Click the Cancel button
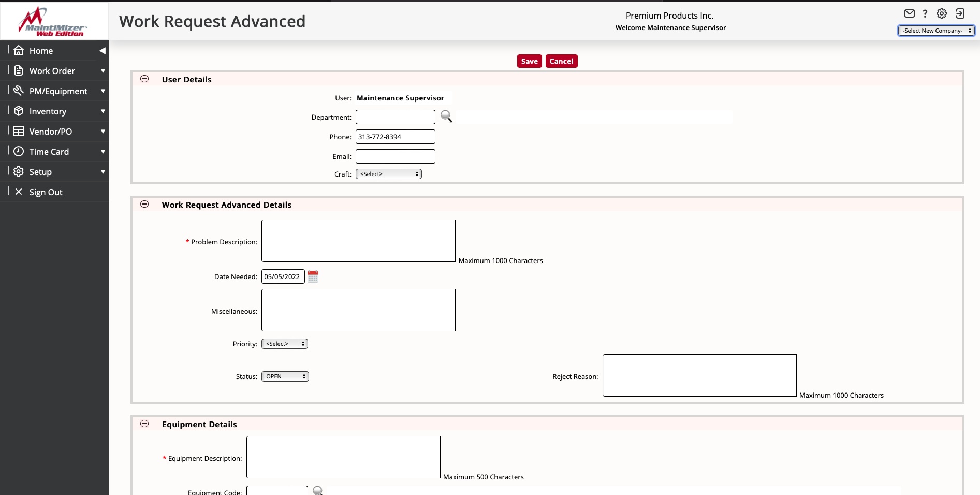Viewport: 980px width, 495px height. click(561, 61)
